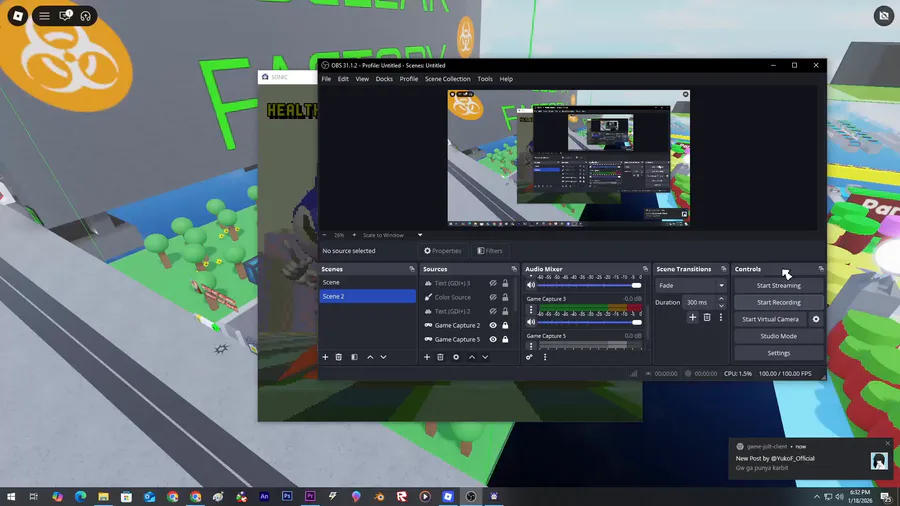This screenshot has width=900, height=506.
Task: Open Game Capture 3 audio options dots
Action: point(531,310)
